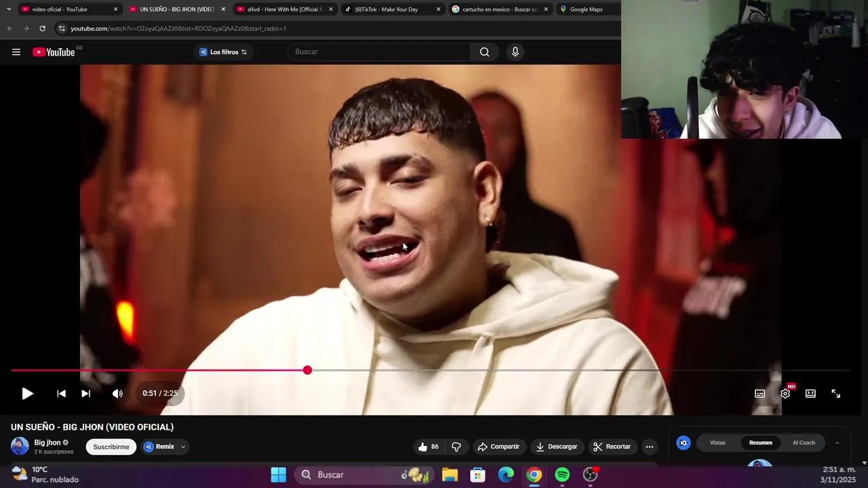This screenshot has height=488, width=868.
Task: Download the video via Descargar
Action: [556, 447]
